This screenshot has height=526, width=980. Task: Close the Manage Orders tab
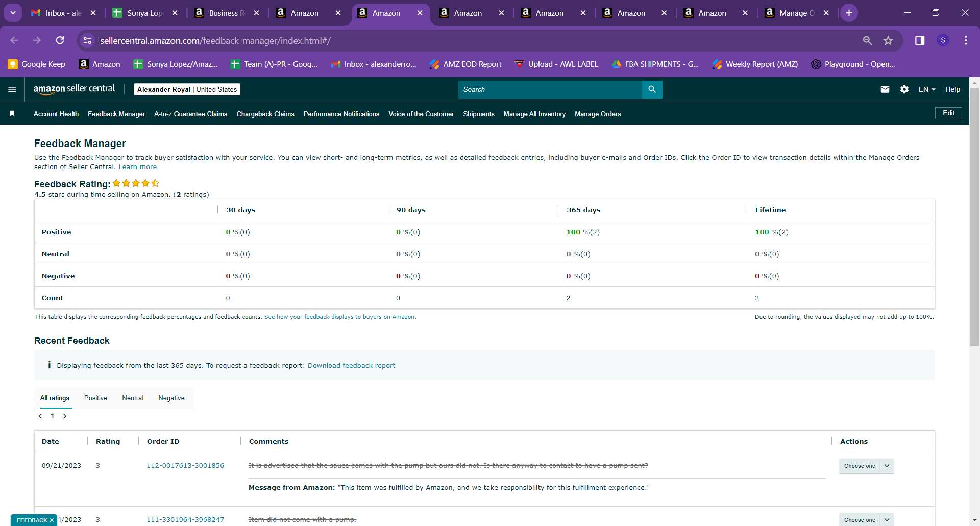[x=826, y=13]
